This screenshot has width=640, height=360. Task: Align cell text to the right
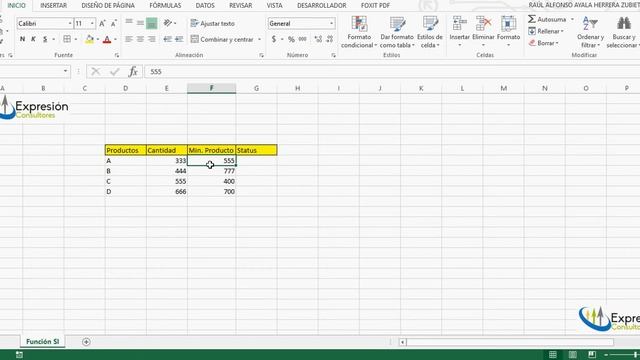[151, 39]
